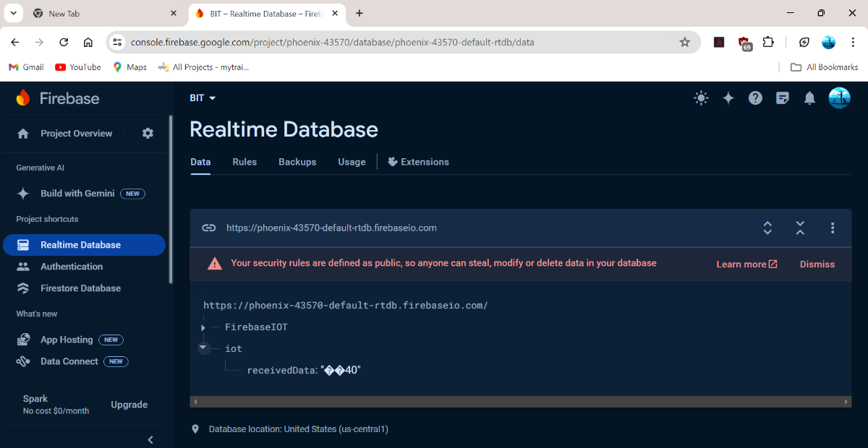Open All Projects bookmark
The width and height of the screenshot is (868, 448).
coord(203,67)
